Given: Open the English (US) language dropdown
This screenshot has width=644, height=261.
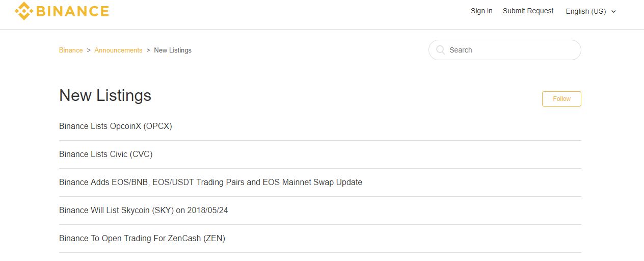Looking at the screenshot, I should click(591, 11).
